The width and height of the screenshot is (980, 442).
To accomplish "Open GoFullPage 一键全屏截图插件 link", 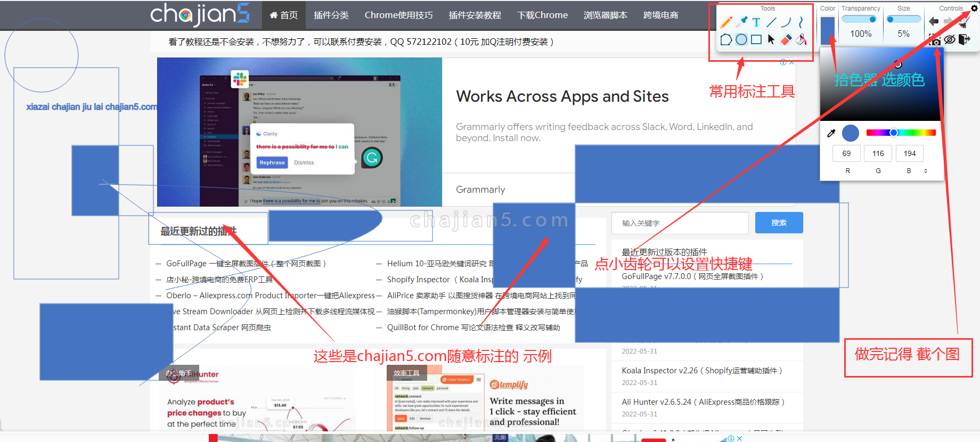I will (x=246, y=264).
